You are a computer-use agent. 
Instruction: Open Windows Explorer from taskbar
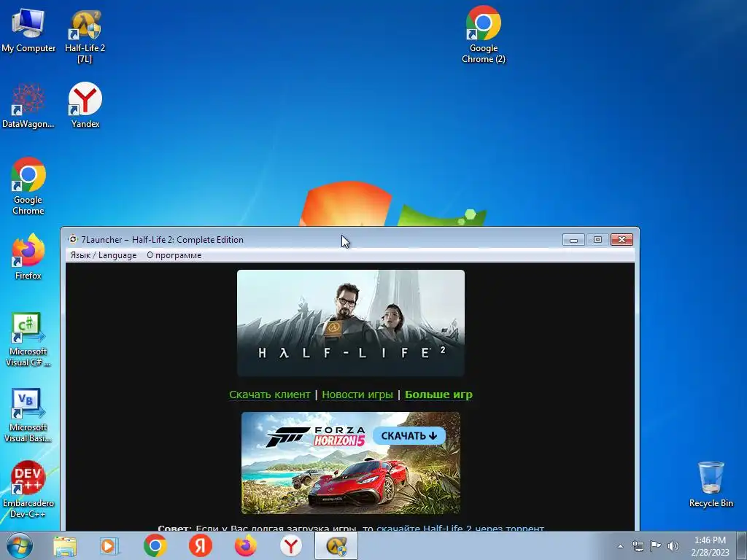tap(65, 545)
